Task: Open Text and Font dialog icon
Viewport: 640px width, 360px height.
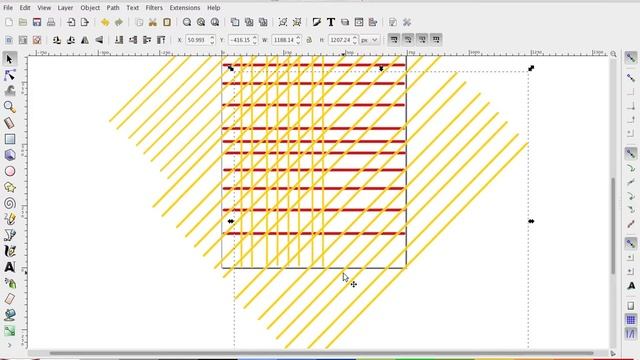Action: tap(331, 22)
